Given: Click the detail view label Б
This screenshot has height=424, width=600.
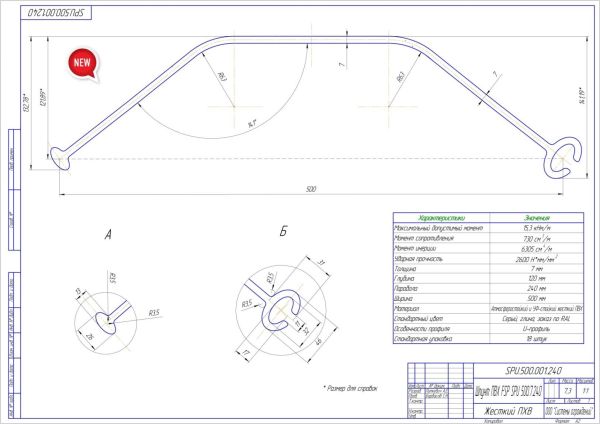Looking at the screenshot, I should point(283,231).
